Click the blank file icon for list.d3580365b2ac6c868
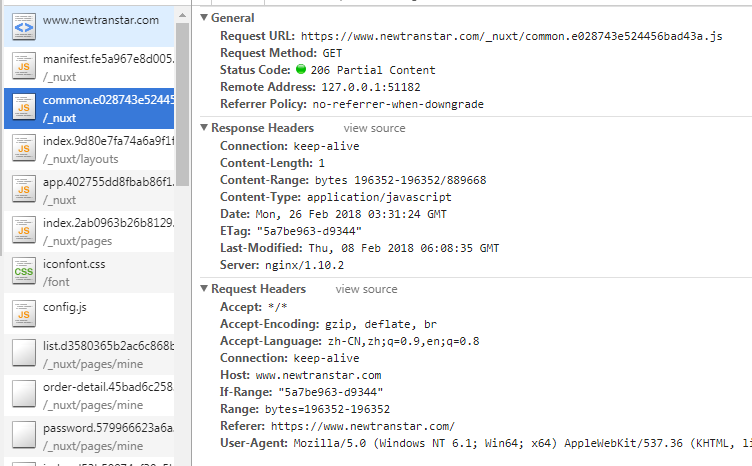 click(x=24, y=353)
